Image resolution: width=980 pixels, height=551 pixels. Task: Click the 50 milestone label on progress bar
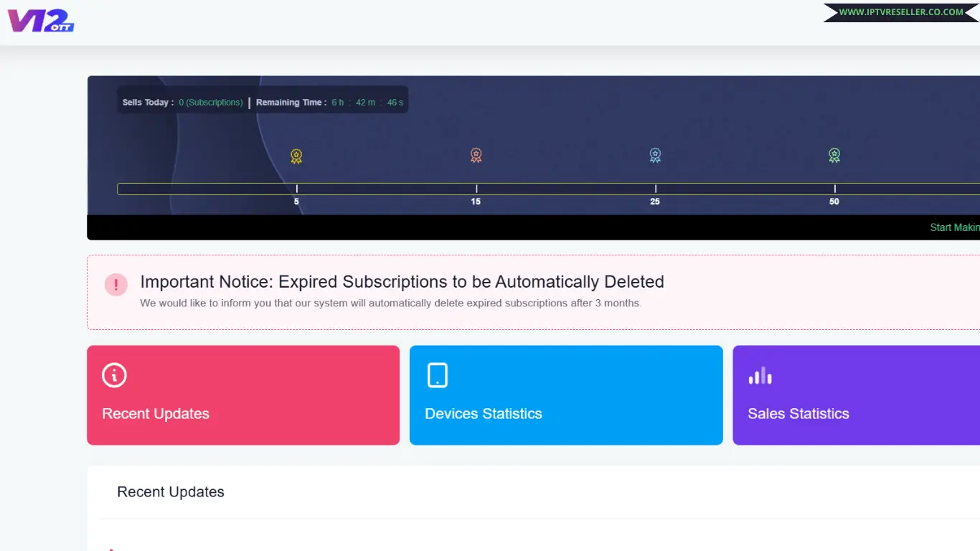pyautogui.click(x=834, y=202)
